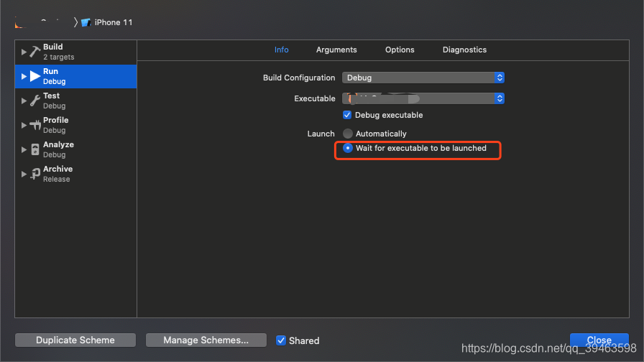
Task: Select the Automatically launch radio button
Action: [347, 134]
